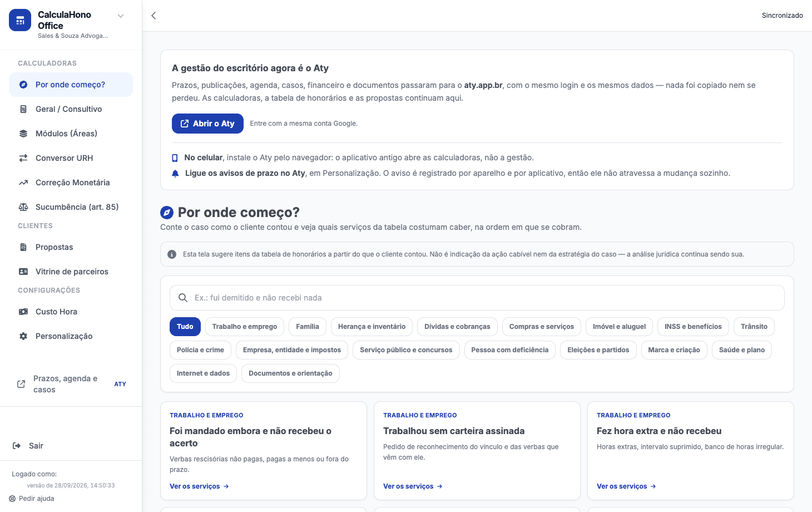Choose the Eleições e partidos filter

click(x=598, y=350)
